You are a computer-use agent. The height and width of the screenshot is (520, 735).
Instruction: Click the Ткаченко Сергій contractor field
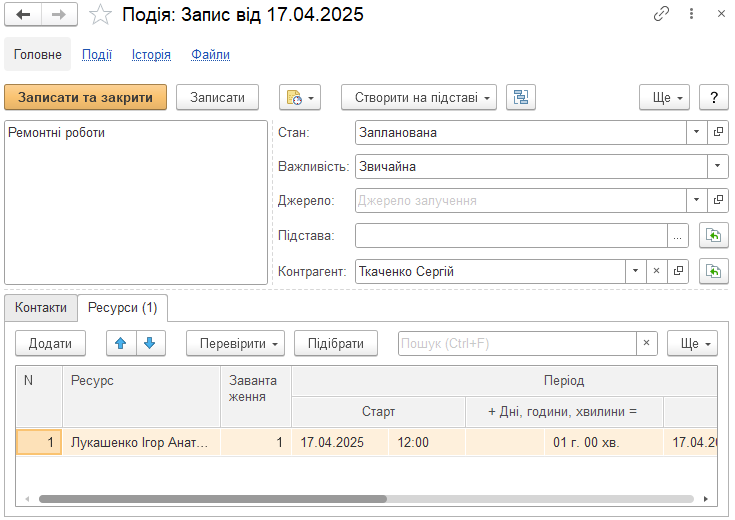pos(490,271)
